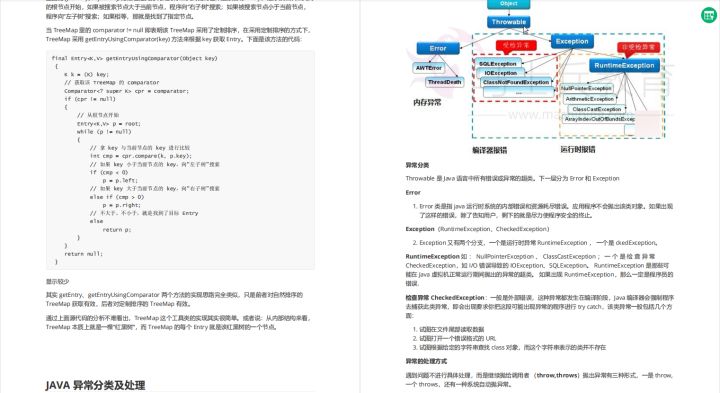Click the 'p = p.left;' code line
720x393 pixels.
point(120,180)
